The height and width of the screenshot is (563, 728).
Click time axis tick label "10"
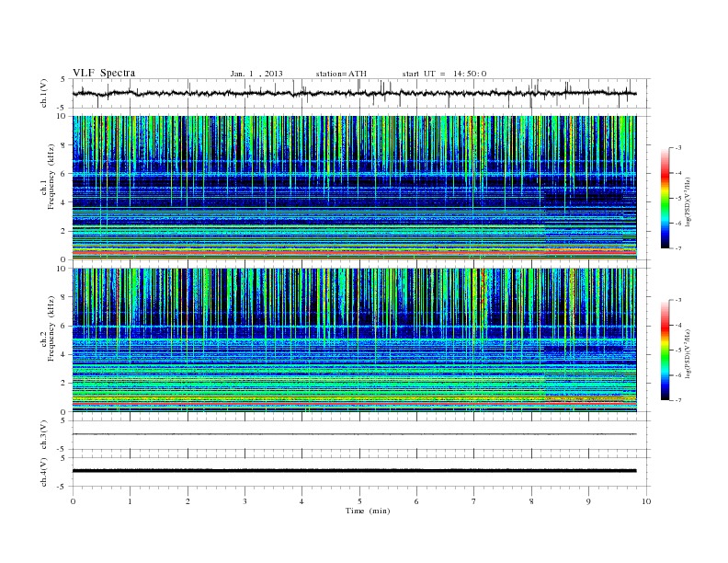point(646,501)
